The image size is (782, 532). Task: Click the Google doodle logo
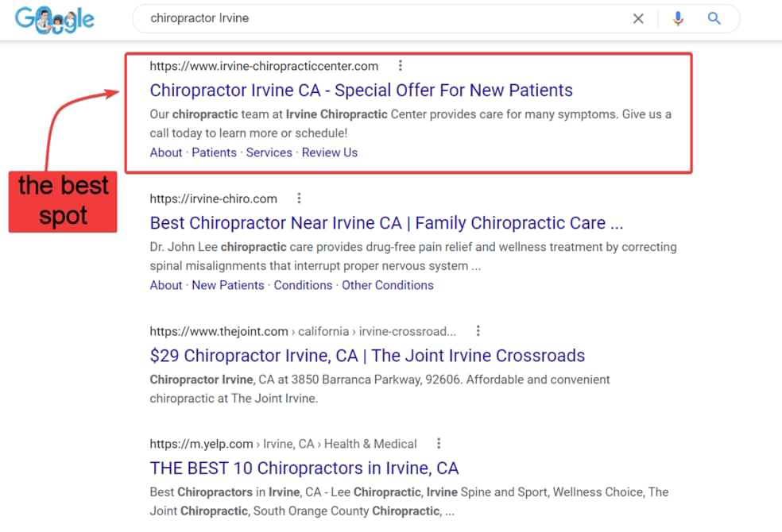coord(53,18)
